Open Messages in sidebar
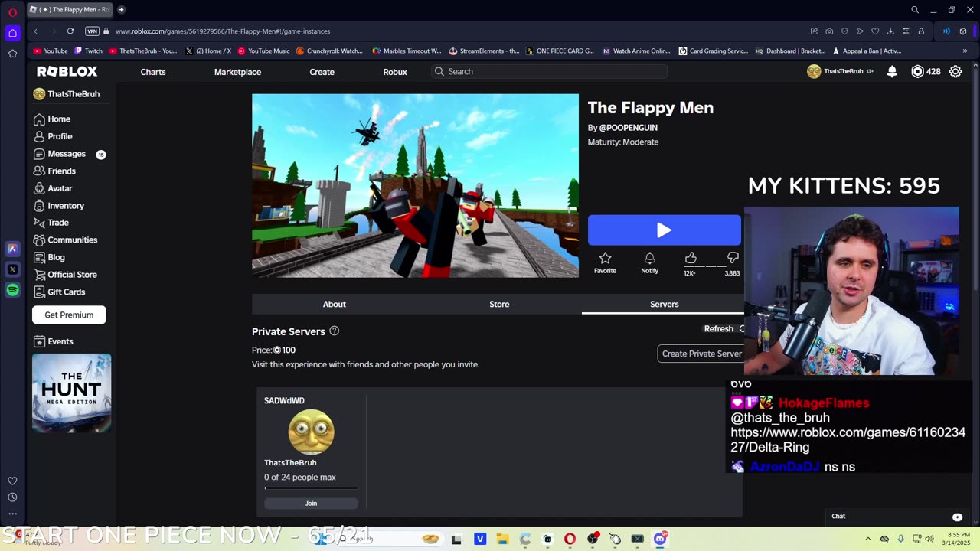The width and height of the screenshot is (980, 551). (60, 154)
